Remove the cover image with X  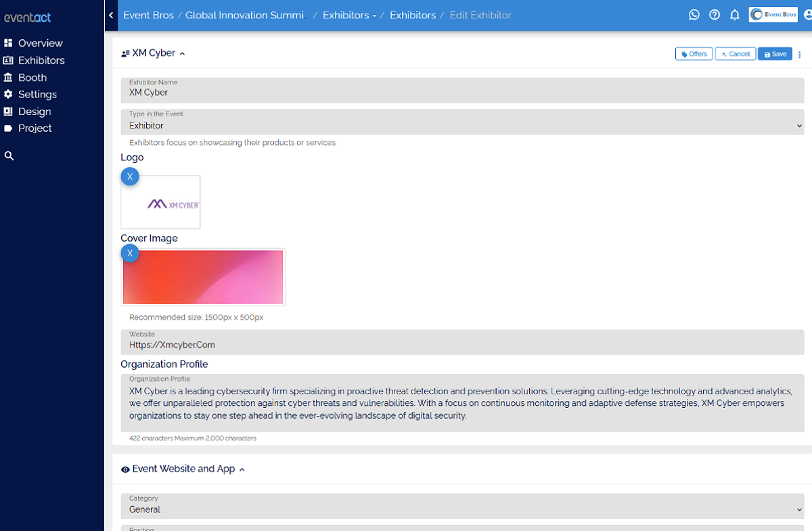pyautogui.click(x=130, y=253)
